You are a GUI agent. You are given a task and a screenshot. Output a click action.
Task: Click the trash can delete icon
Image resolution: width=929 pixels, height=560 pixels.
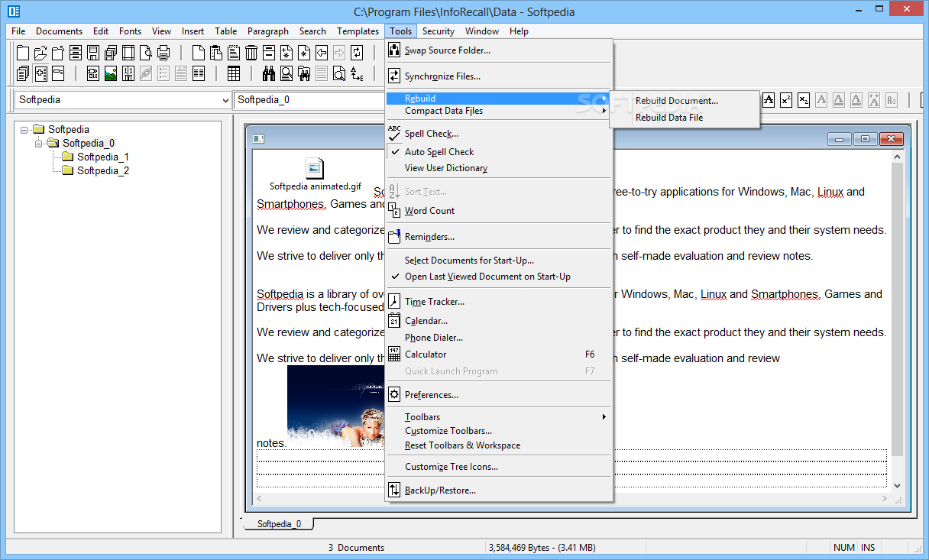pos(251,53)
